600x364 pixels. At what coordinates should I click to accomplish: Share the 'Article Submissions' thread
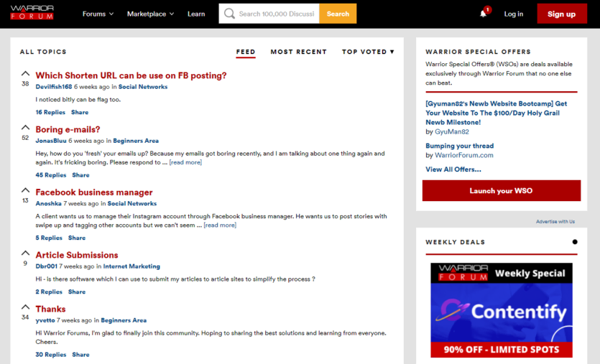point(77,291)
